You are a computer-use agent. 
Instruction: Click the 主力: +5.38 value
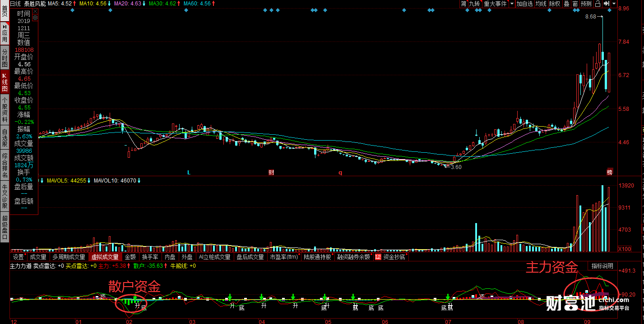tap(111, 266)
